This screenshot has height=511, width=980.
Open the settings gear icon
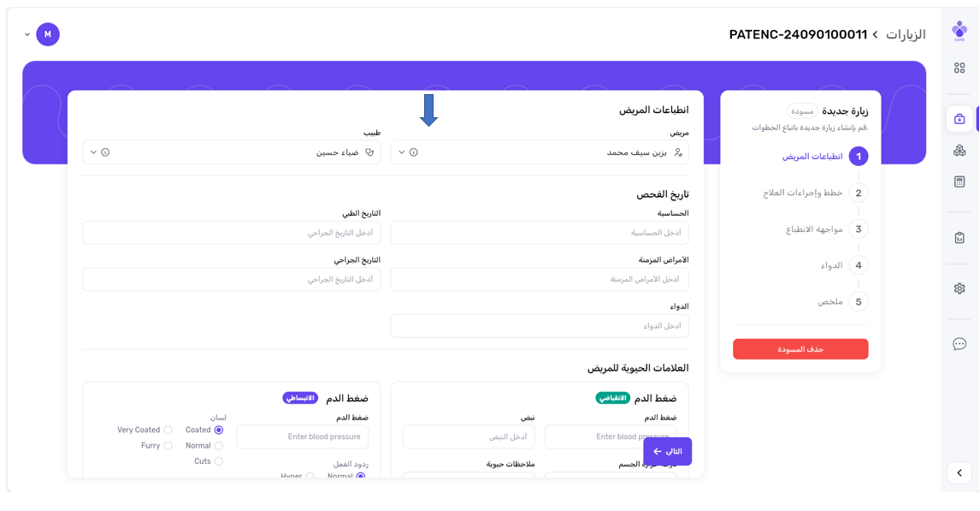tap(959, 288)
